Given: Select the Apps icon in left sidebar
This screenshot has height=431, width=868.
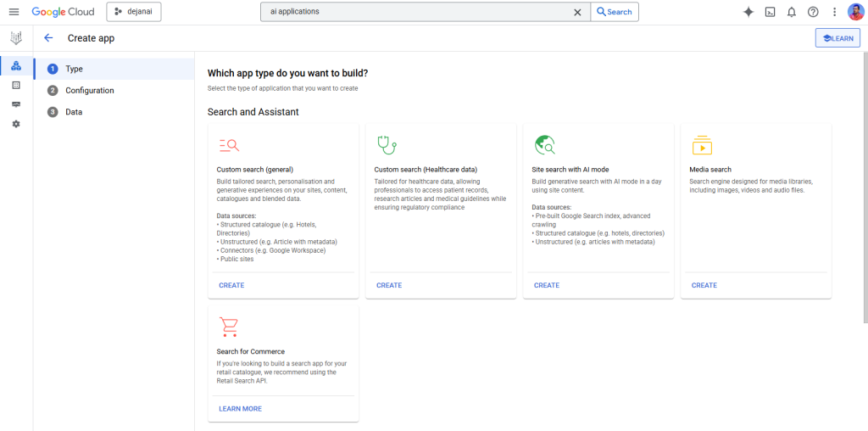Looking at the screenshot, I should 16,65.
